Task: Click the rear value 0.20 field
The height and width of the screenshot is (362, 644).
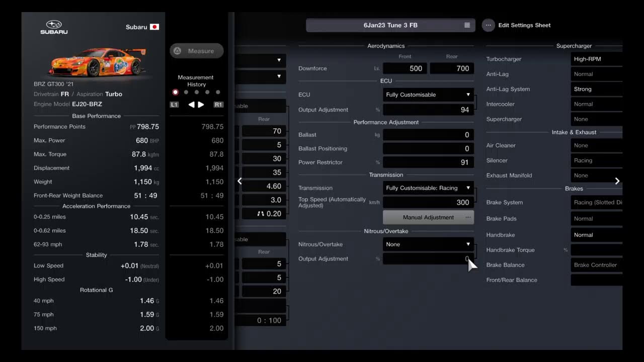Action: tap(264, 214)
